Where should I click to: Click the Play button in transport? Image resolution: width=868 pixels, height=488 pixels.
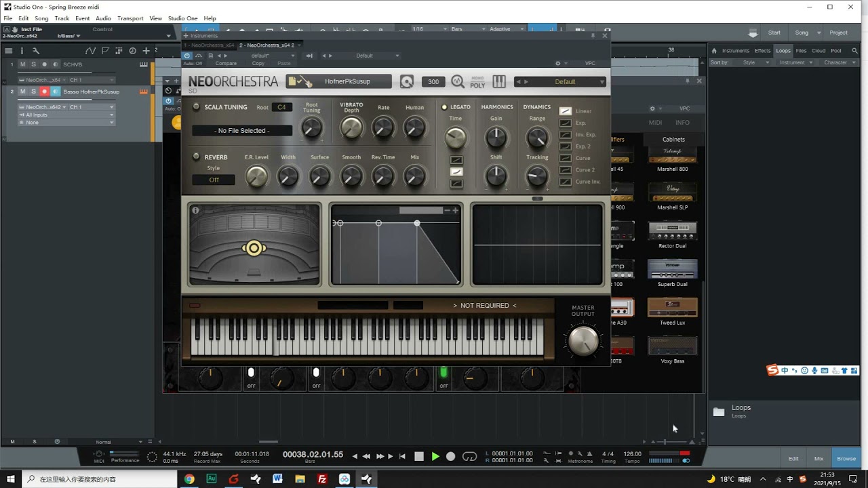point(435,457)
